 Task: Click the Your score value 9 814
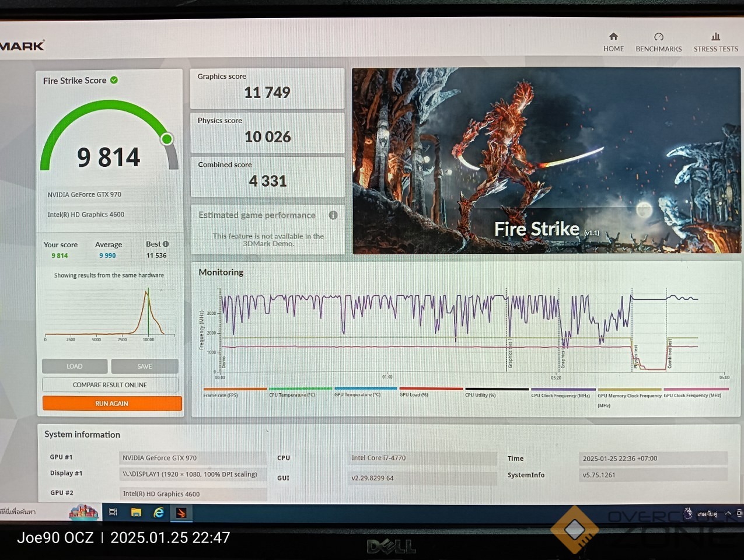coord(60,256)
